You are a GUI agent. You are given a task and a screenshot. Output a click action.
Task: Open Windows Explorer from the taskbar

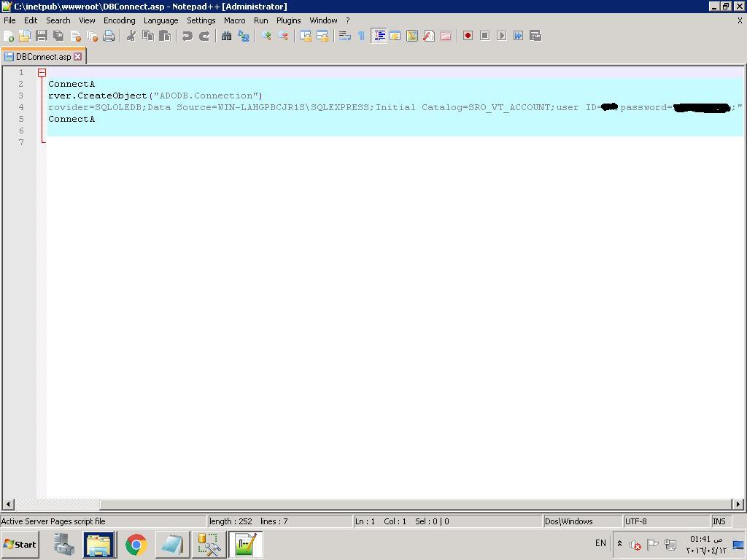(x=99, y=544)
